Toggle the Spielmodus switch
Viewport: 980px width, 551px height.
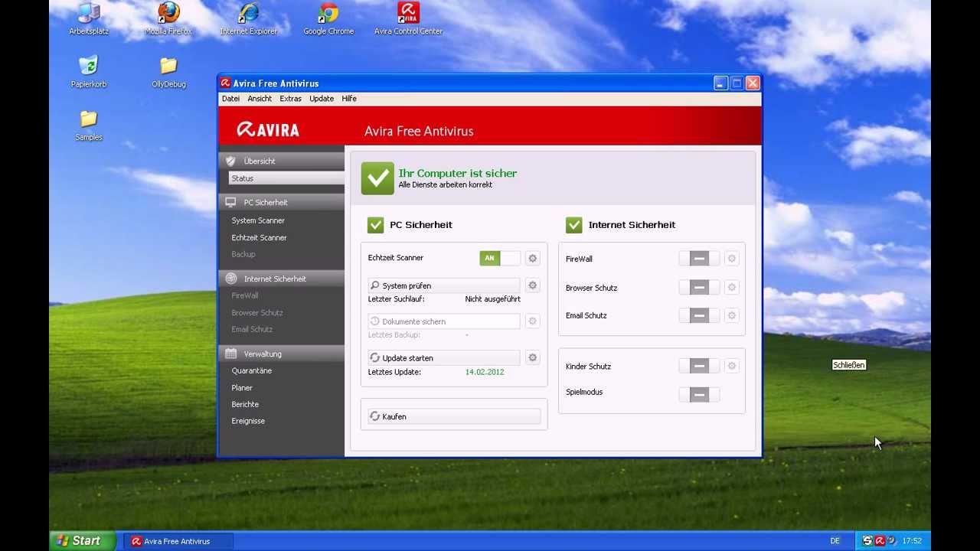click(x=699, y=394)
